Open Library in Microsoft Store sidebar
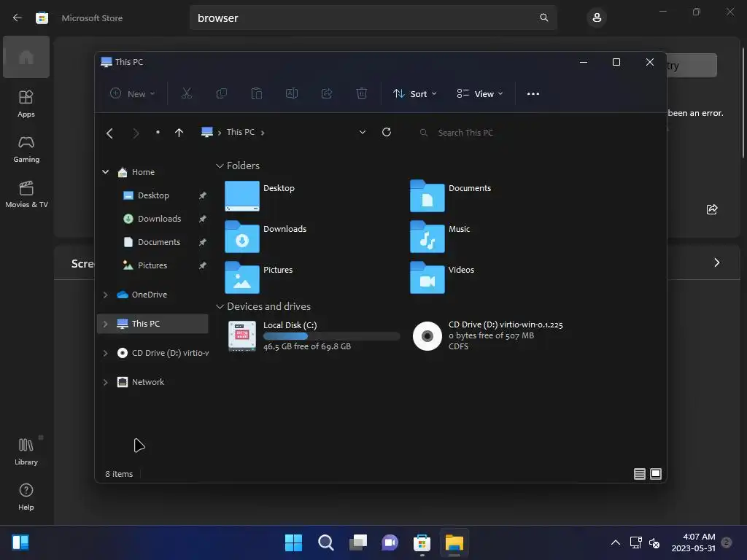The width and height of the screenshot is (747, 560). [x=26, y=451]
